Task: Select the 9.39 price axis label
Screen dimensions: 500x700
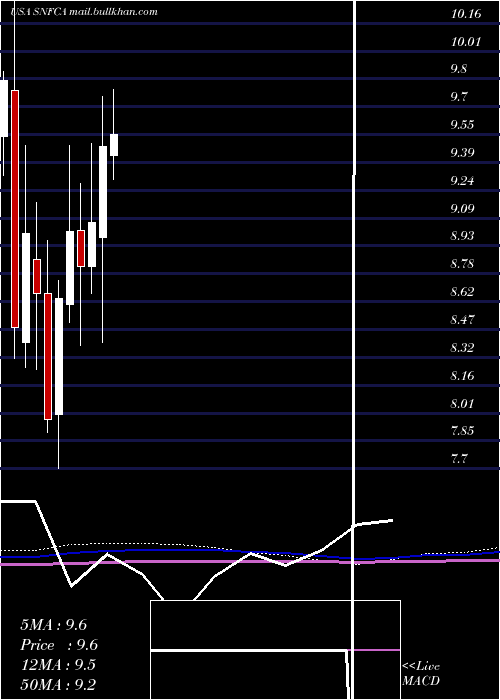Action: [x=462, y=153]
